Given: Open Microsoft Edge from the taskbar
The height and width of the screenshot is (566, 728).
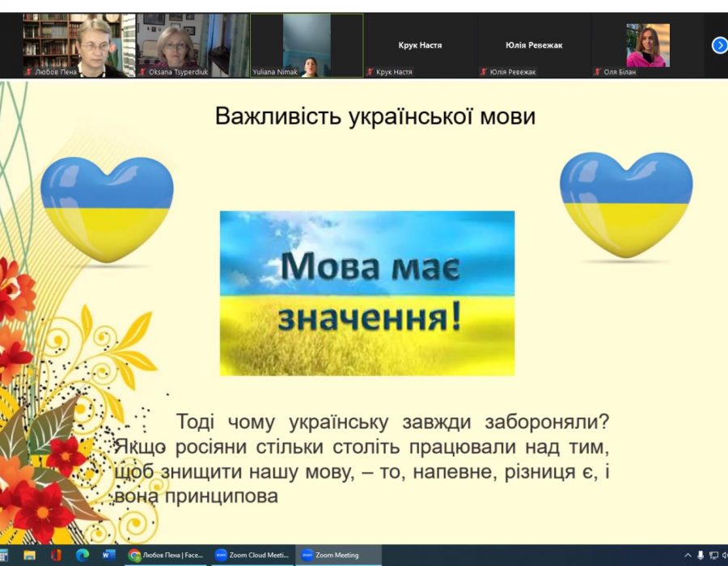Looking at the screenshot, I should tap(83, 555).
